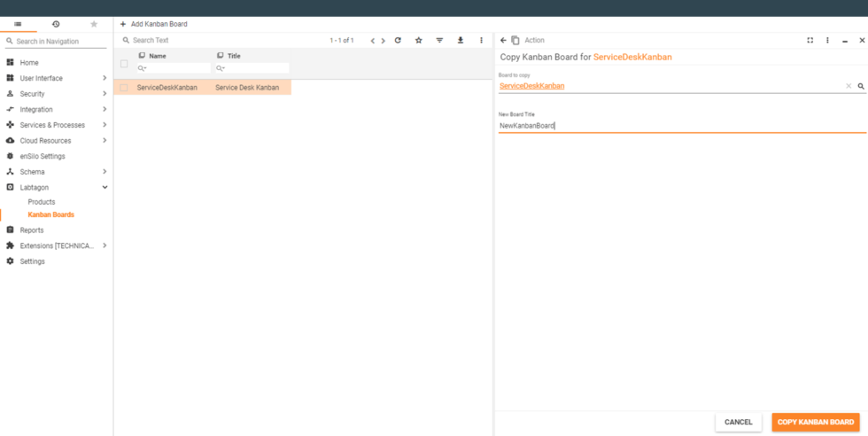The image size is (868, 436).
Task: Go back using the Action panel arrow
Action: pyautogui.click(x=504, y=41)
